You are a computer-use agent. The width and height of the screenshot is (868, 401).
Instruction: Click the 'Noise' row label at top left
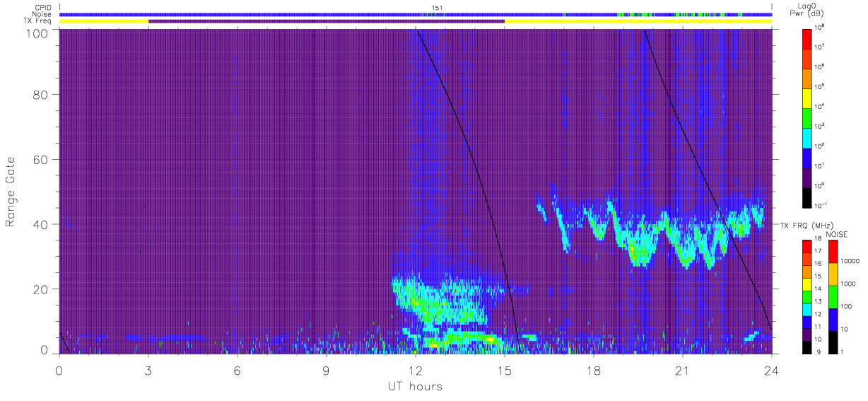[x=42, y=14]
